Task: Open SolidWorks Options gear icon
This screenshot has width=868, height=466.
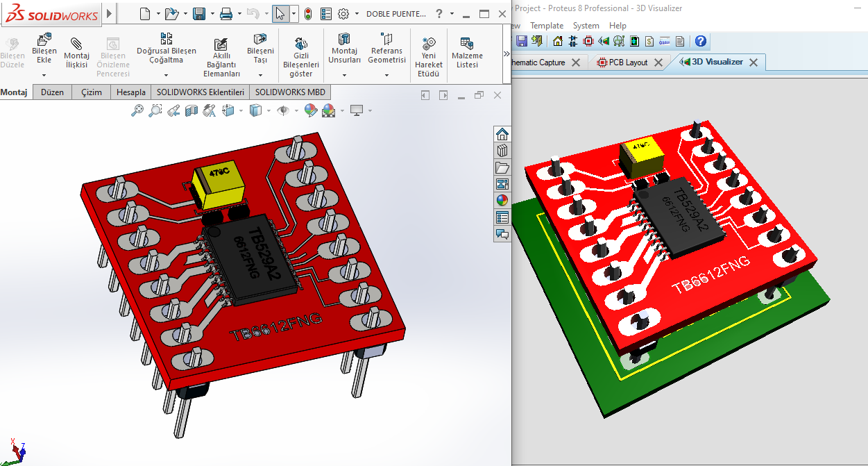Action: pos(343,13)
